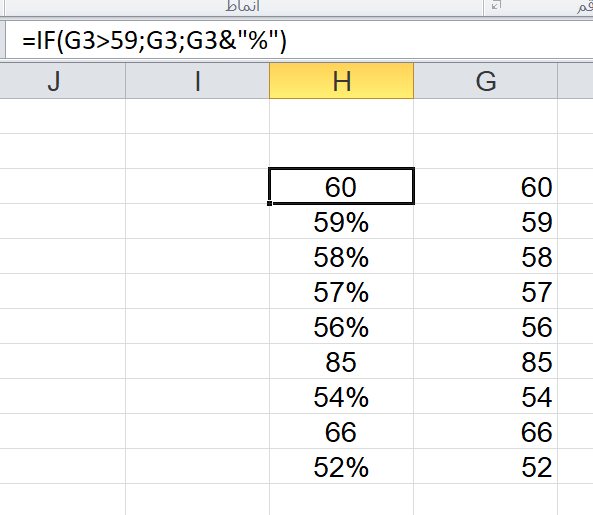Select empty cell in column I beside the 60
This screenshot has width=593, height=515.
[x=197, y=186]
